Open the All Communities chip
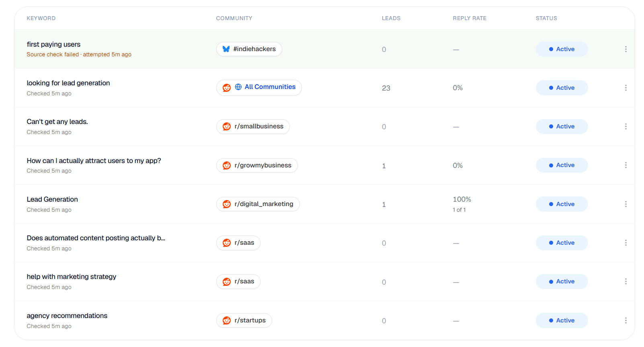This screenshot has width=644, height=347. [259, 88]
